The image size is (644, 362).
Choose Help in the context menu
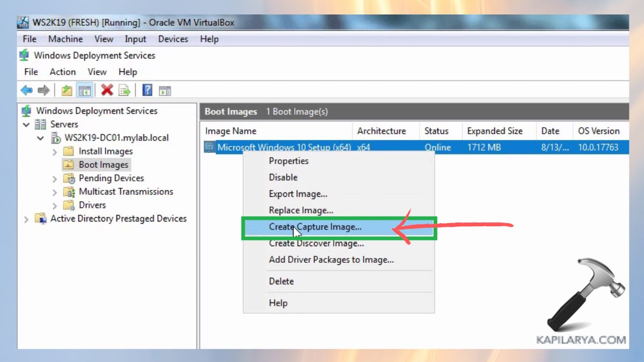coord(339,303)
